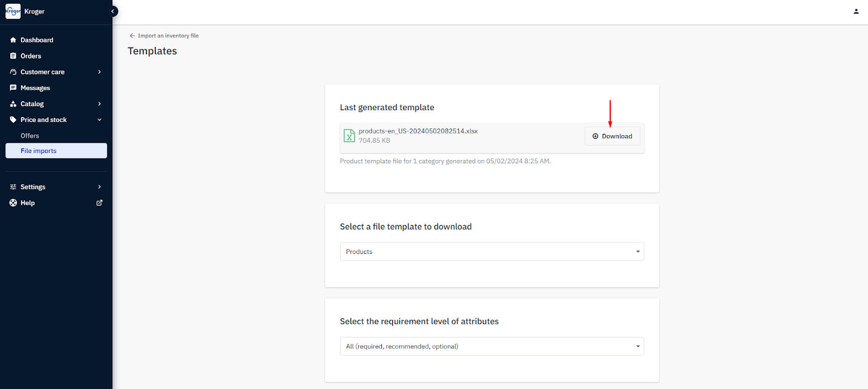Open the Products file template dropdown
Screen dimensions: 868x389
(492, 252)
